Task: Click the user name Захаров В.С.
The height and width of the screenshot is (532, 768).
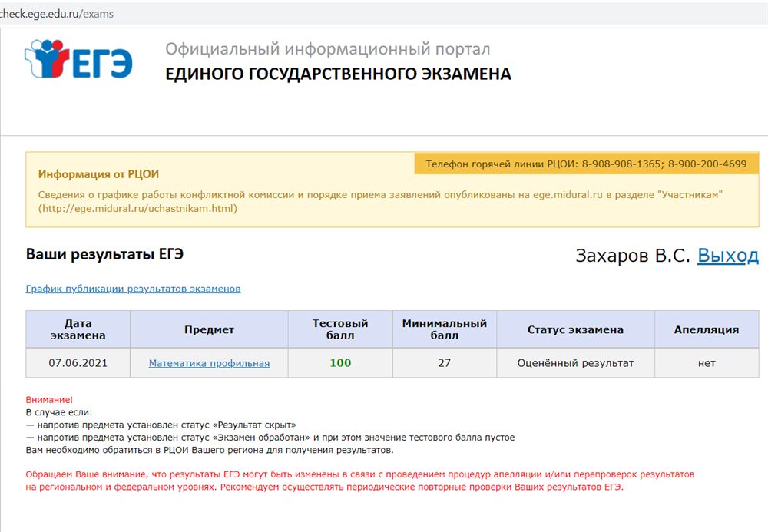Action: (x=632, y=256)
